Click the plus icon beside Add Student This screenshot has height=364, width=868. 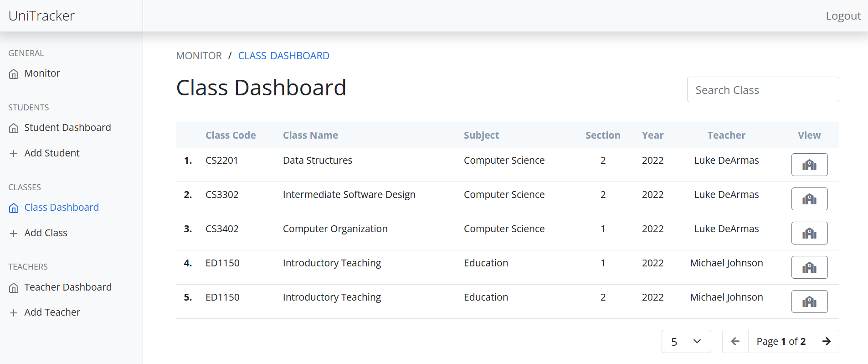pos(14,154)
